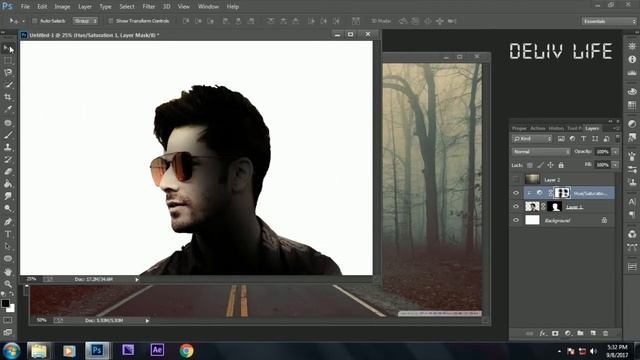This screenshot has height=360, width=640.
Task: Open the Essentials workspace dropdown
Action: (609, 21)
